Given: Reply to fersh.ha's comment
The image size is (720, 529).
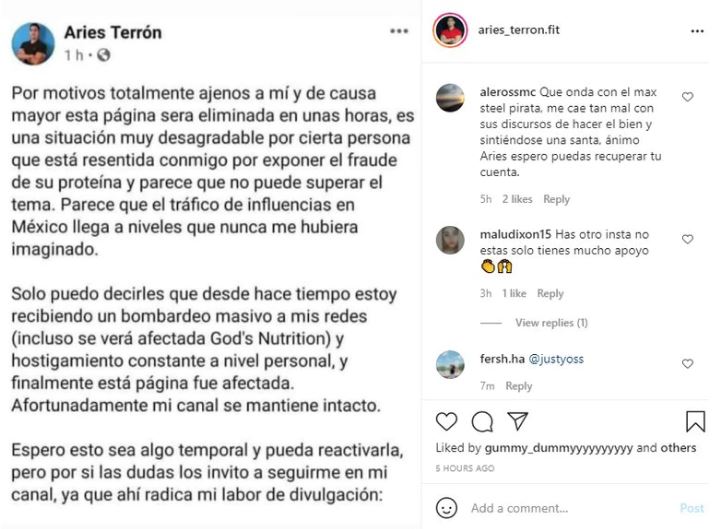Looking at the screenshot, I should [x=518, y=386].
